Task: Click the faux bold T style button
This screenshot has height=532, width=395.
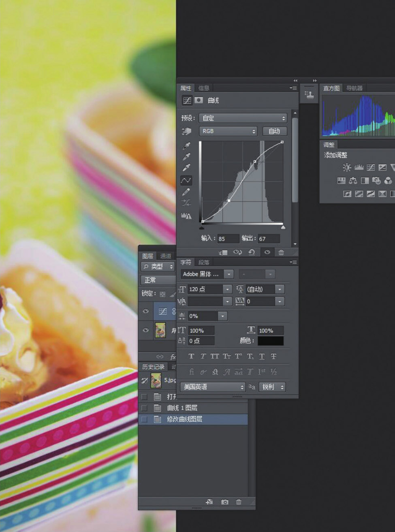Action: coord(191,357)
